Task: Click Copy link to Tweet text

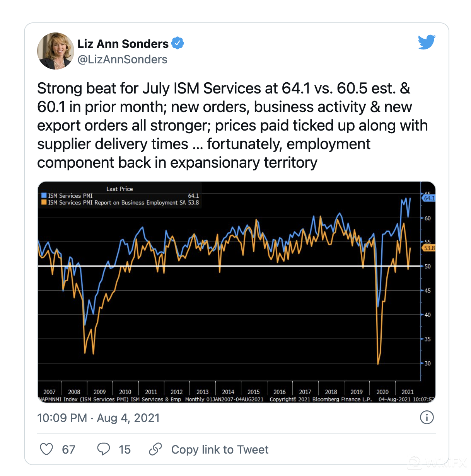Action: [220, 449]
